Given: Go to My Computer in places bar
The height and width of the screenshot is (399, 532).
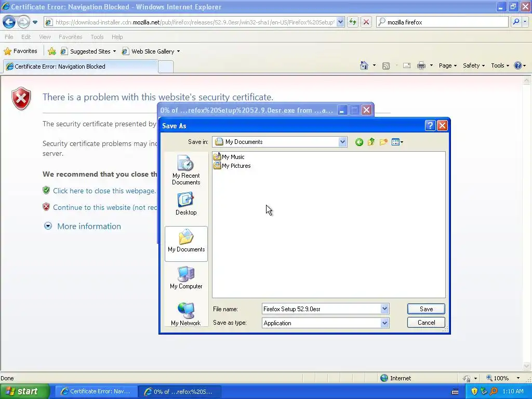Looking at the screenshot, I should point(186,277).
